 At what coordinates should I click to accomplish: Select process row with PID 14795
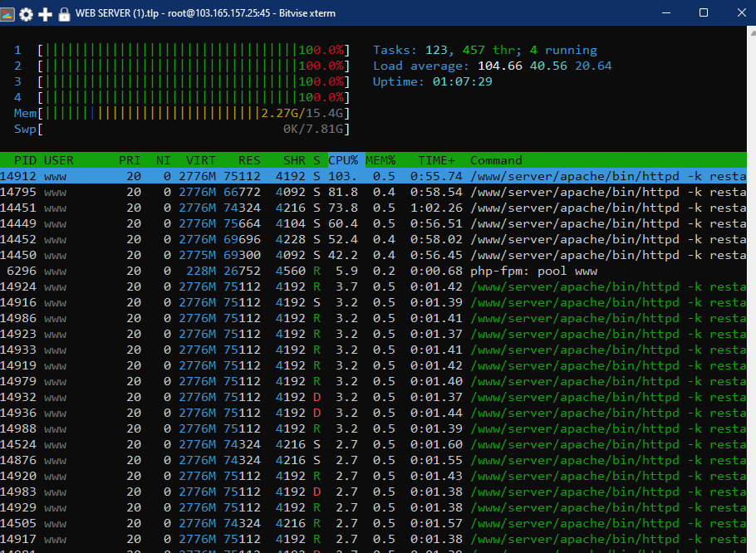point(374,192)
